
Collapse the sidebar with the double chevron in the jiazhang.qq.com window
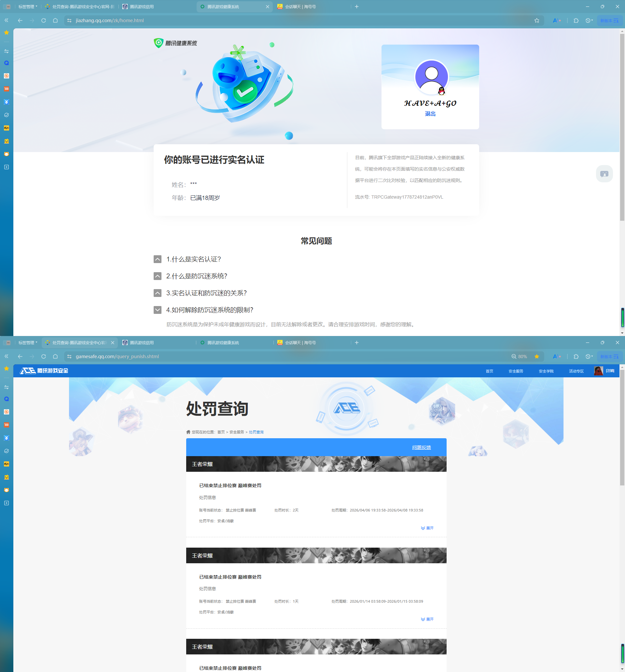[7, 21]
